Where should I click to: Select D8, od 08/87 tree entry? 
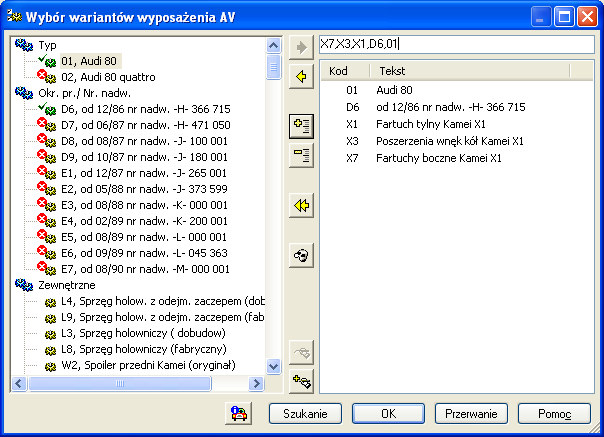click(144, 141)
